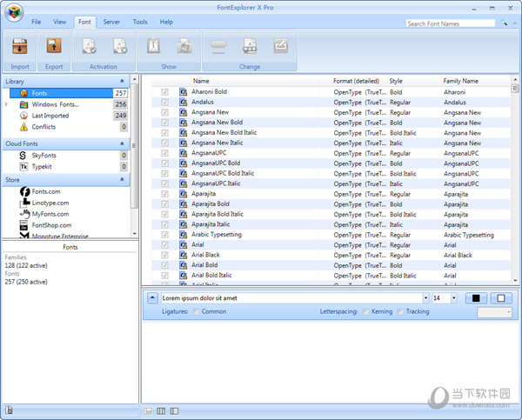Expand the Windows Fonts tree node
The image size is (522, 420).
pyautogui.click(x=6, y=104)
